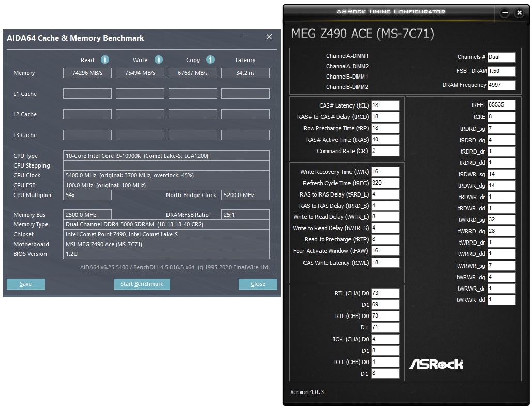Click the Chipset Intel Comet Point field

coord(166,235)
